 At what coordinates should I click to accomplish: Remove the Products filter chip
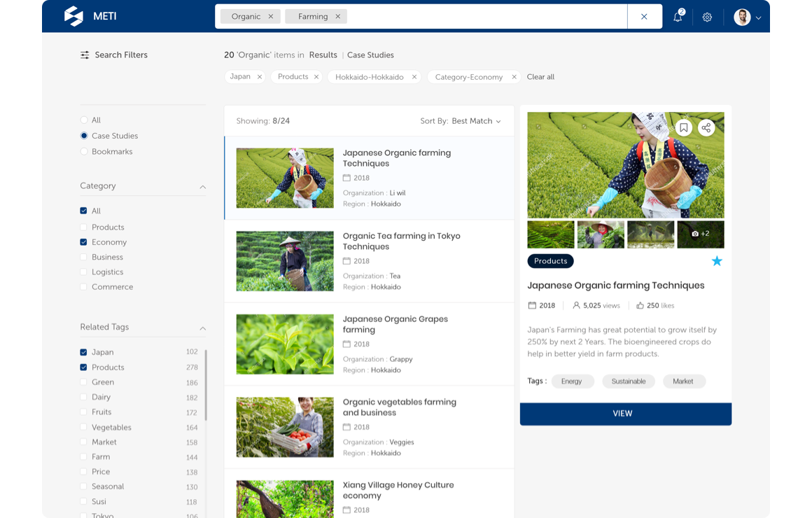click(x=316, y=77)
